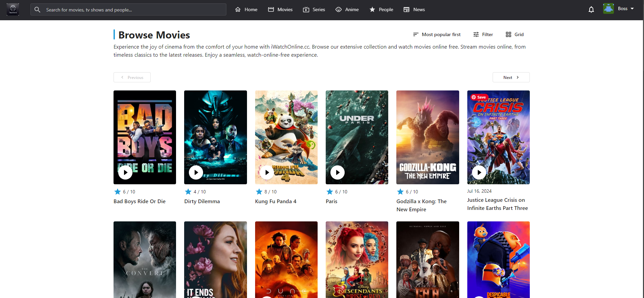Image resolution: width=644 pixels, height=298 pixels.
Task: Open Justice League Crisis on Infinite Earths title
Action: click(497, 204)
